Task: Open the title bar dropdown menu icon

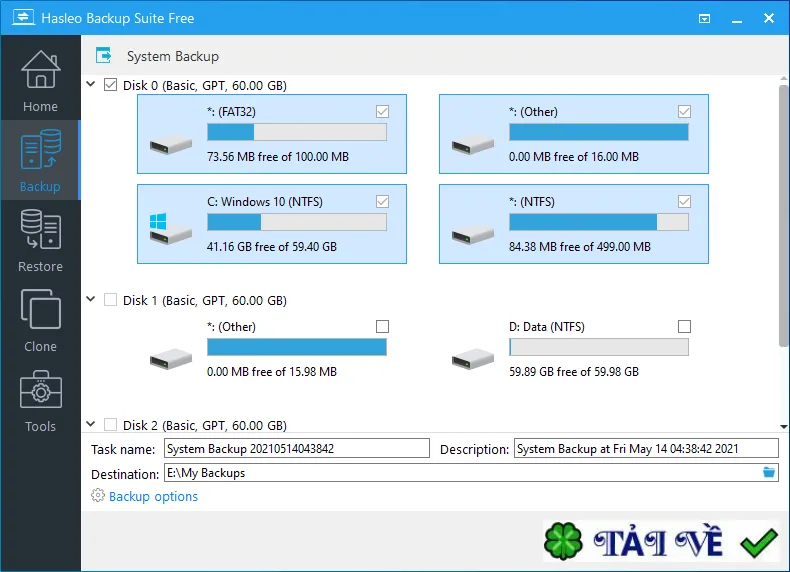Action: pyautogui.click(x=704, y=19)
